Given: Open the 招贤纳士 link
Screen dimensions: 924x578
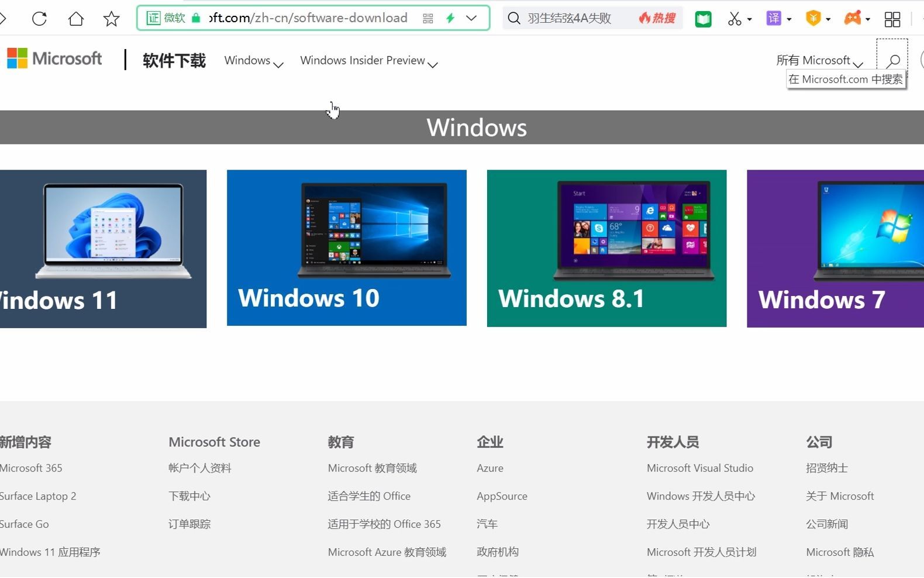Looking at the screenshot, I should pos(827,468).
